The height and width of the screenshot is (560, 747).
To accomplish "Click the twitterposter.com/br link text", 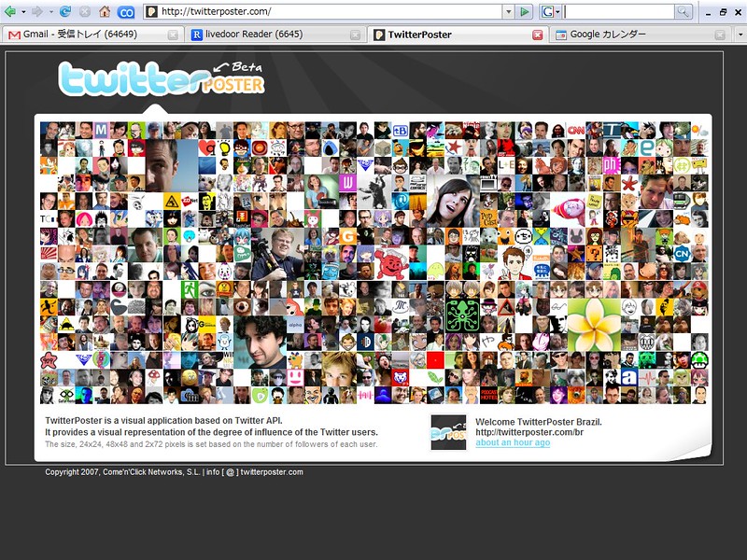I will [x=529, y=432].
